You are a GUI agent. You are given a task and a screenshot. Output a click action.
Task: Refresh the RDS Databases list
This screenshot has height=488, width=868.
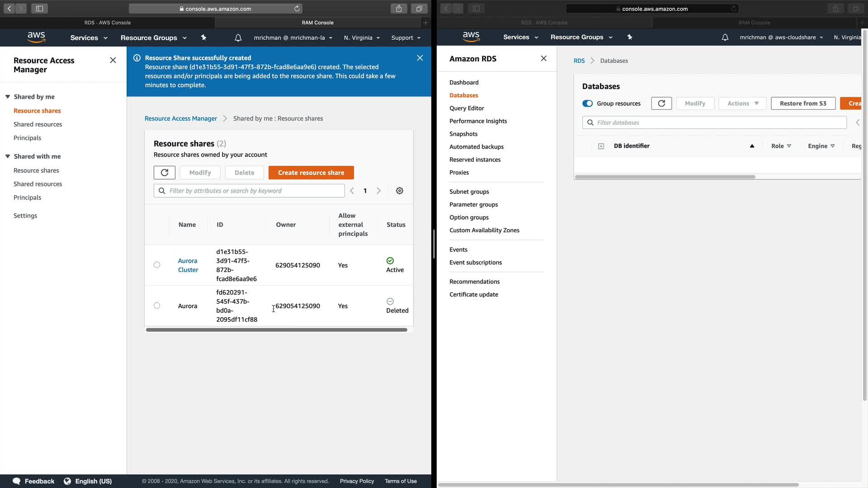coord(661,103)
